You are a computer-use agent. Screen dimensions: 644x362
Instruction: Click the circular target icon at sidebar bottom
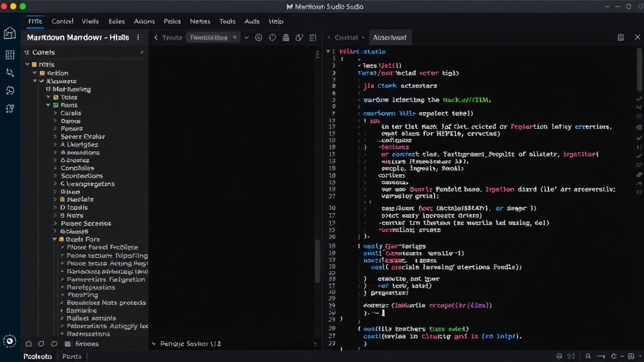(x=9, y=341)
